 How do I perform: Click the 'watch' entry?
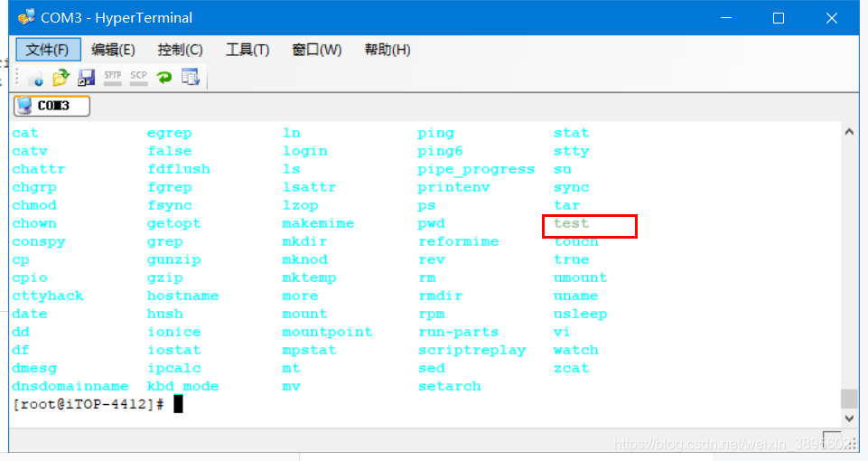click(575, 350)
